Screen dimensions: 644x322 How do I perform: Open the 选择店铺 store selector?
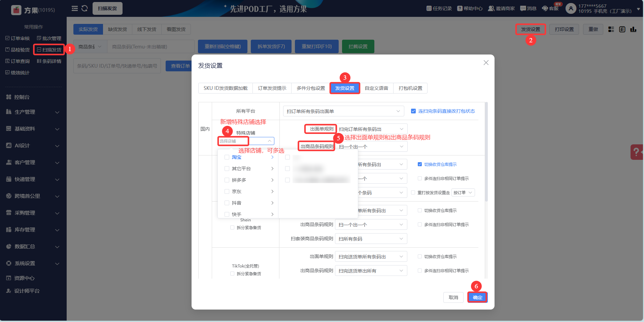(246, 141)
